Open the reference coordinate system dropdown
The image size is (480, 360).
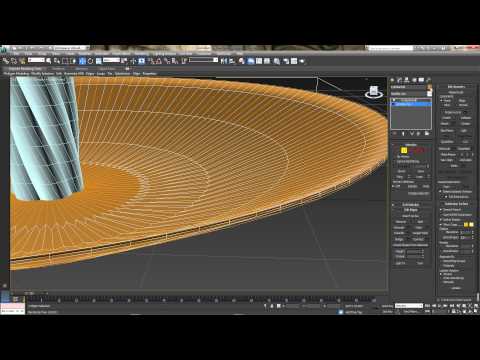click(111, 60)
